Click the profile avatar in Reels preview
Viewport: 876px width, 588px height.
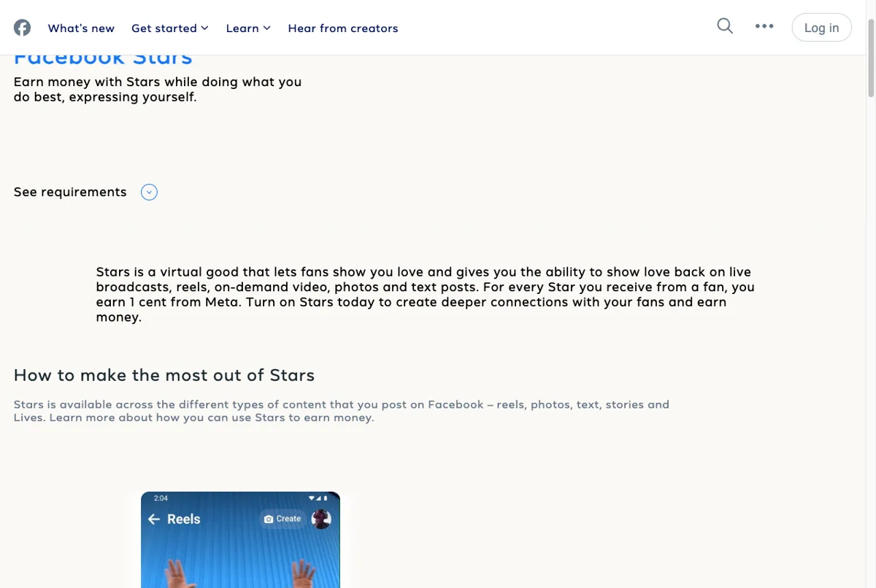(321, 519)
